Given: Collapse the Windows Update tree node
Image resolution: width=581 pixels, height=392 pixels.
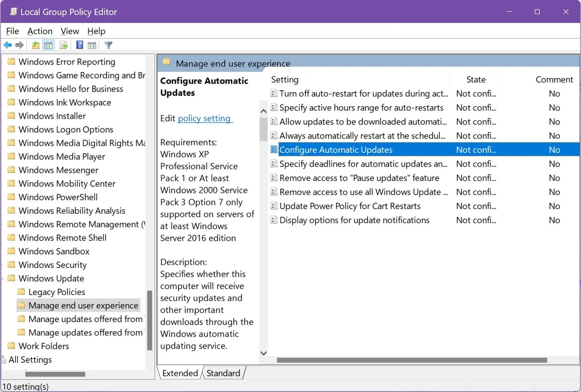Looking at the screenshot, I should pyautogui.click(x=3, y=278).
